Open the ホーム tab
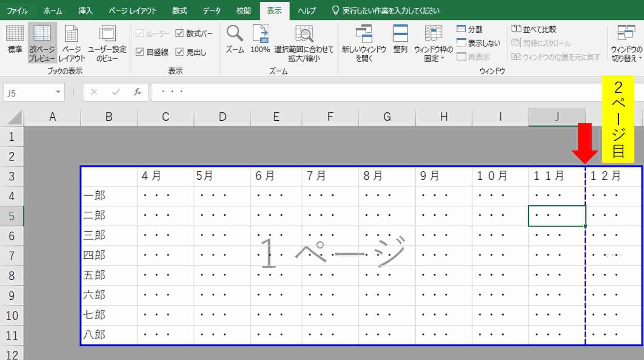Screen dimensions: 644x360 pos(53,11)
